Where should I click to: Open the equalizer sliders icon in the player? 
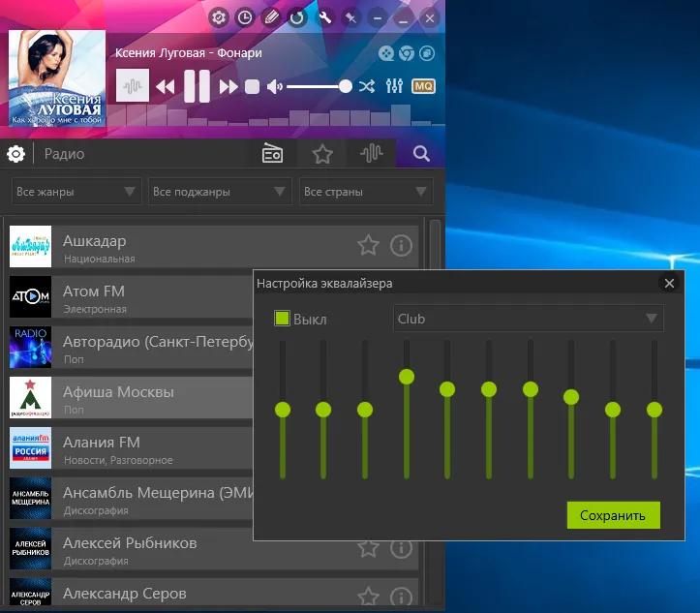click(394, 86)
